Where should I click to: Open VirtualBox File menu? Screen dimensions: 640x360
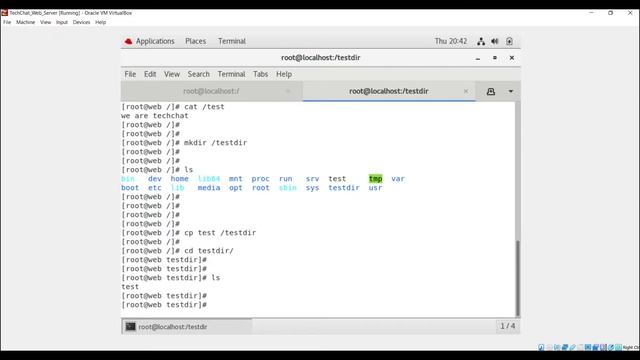(x=7, y=22)
